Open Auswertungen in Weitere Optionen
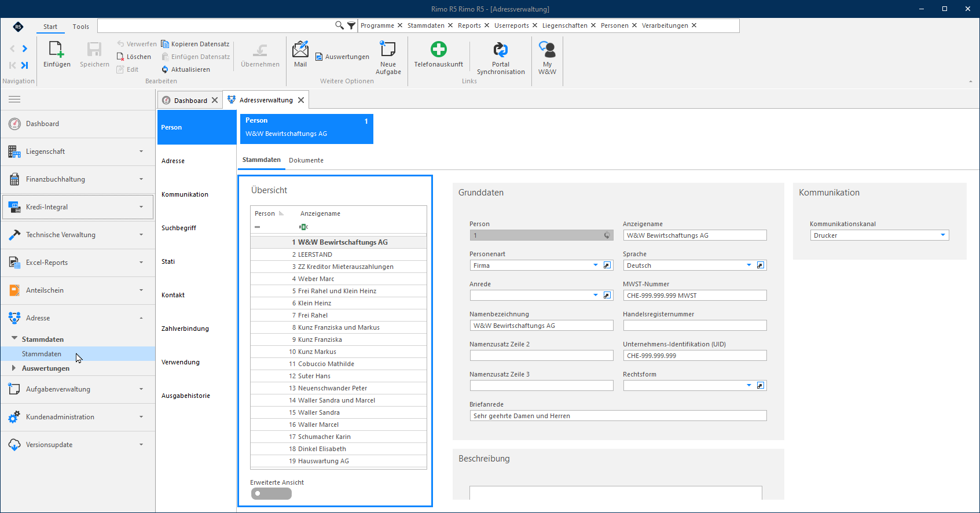The width and height of the screenshot is (980, 513). [x=342, y=57]
